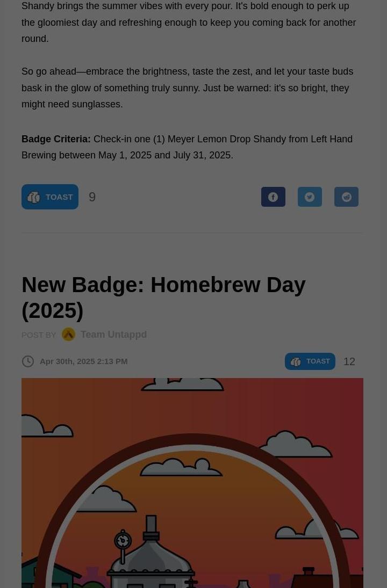View the toast count showing 12

point(349,361)
